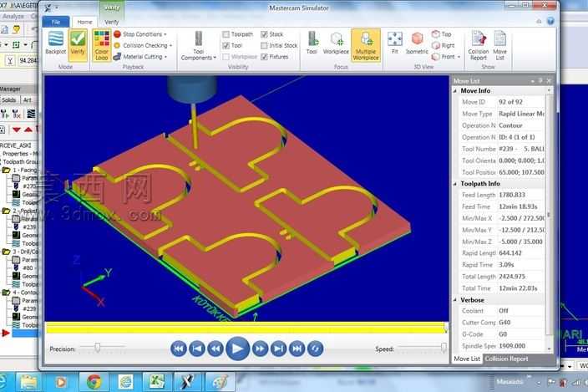The image size is (588, 392).
Task: Open the Paint taskbar icon
Action: [220, 382]
